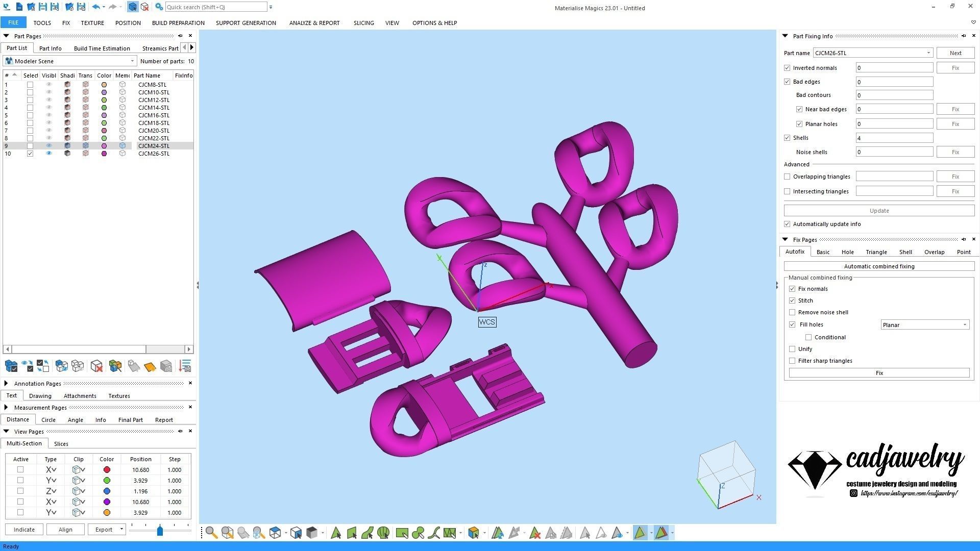The image size is (980, 551).
Task: Check the select box for CJCM24-STL
Action: 30,146
